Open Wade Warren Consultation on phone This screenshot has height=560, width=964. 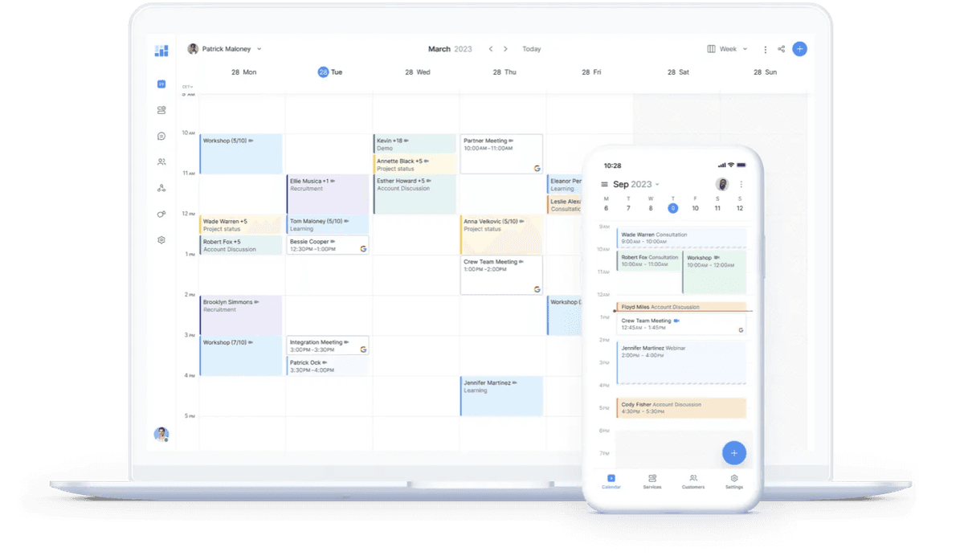pos(681,238)
